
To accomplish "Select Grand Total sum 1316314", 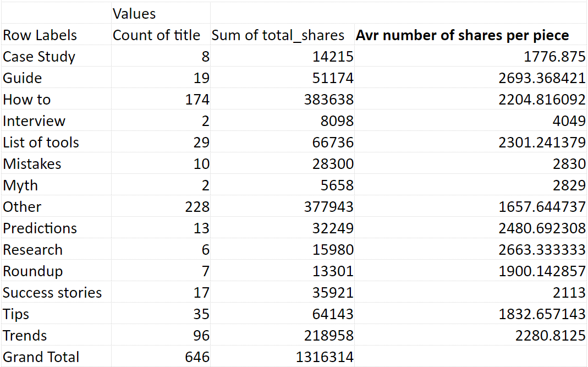I will coord(282,357).
